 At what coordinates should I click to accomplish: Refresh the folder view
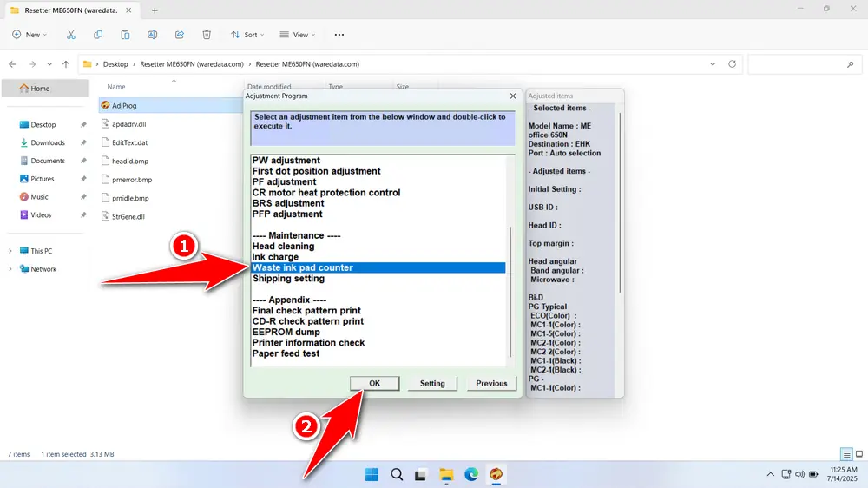732,64
